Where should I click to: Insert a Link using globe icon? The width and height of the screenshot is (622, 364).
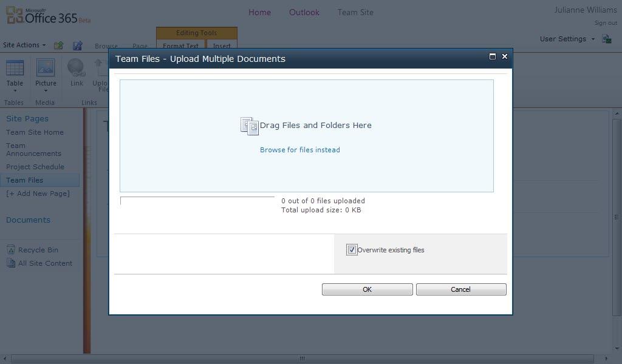tap(77, 72)
